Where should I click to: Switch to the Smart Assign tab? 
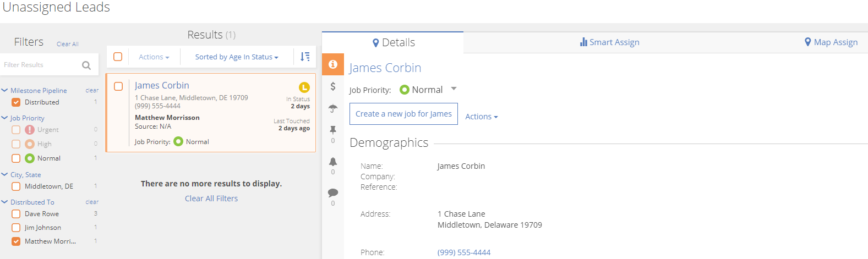[x=610, y=42]
